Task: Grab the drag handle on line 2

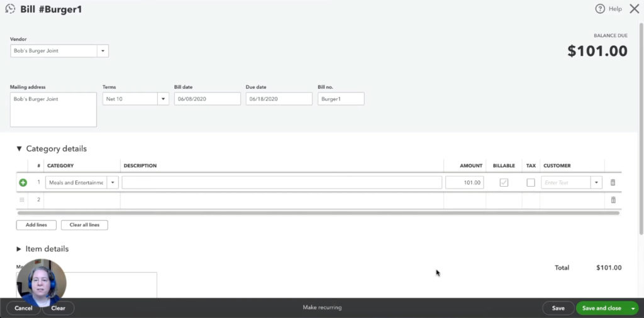Action: pos(23,200)
